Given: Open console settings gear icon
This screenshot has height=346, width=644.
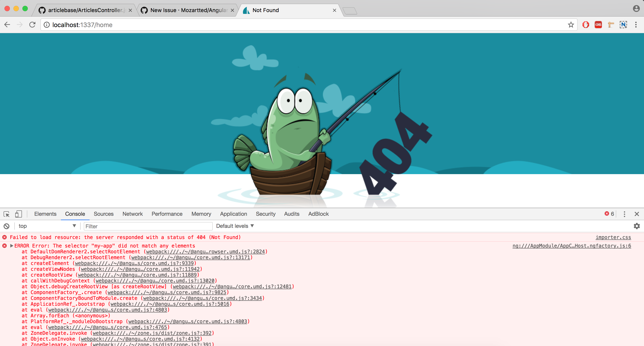Looking at the screenshot, I should point(637,226).
